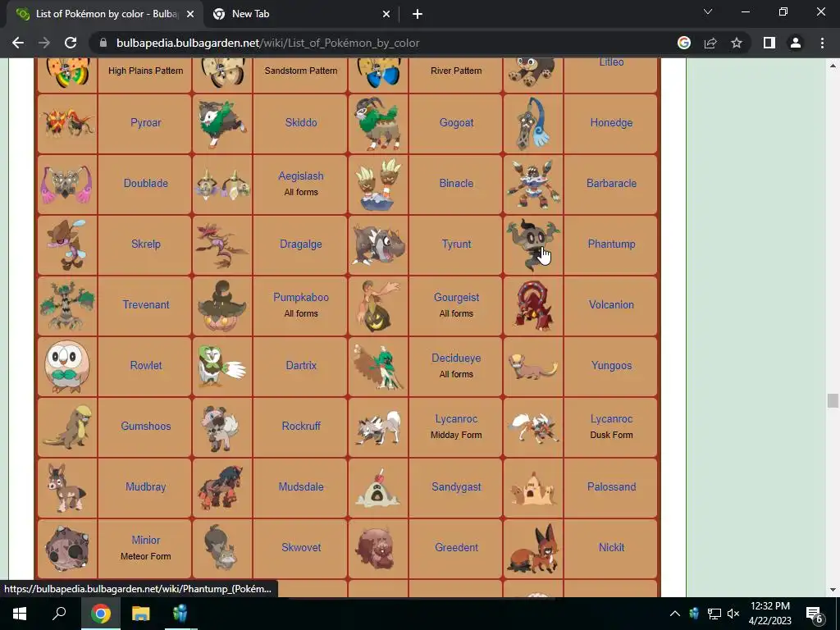This screenshot has height=630, width=840.
Task: Open the Decidueye link
Action: point(456,358)
